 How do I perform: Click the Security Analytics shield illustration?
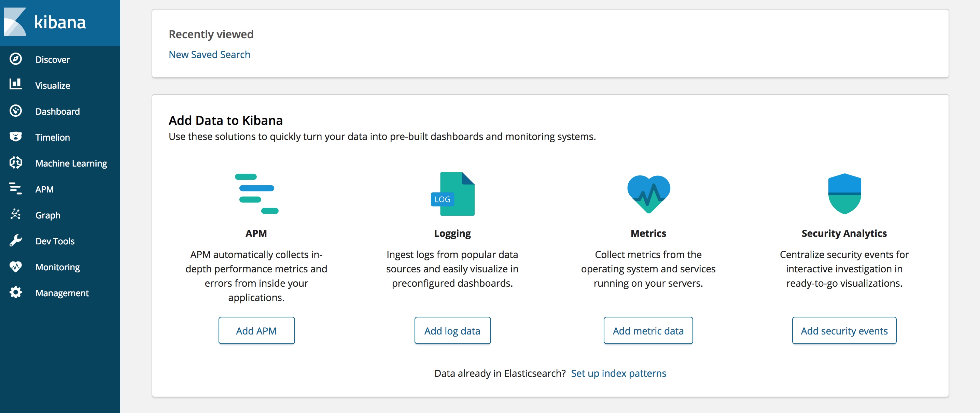click(844, 194)
